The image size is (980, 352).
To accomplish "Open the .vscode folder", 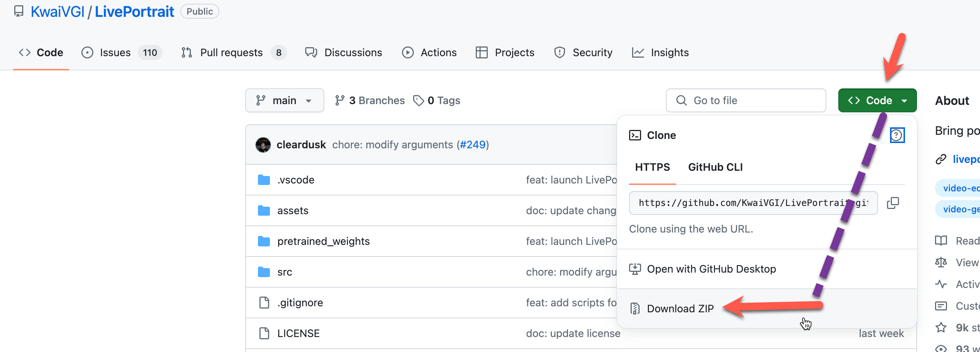I will 295,180.
